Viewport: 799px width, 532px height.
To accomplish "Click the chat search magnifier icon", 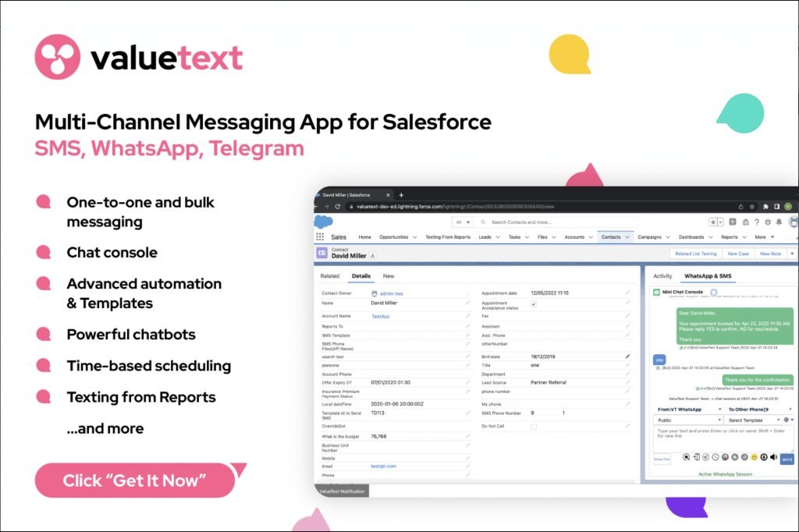I will tap(687, 457).
